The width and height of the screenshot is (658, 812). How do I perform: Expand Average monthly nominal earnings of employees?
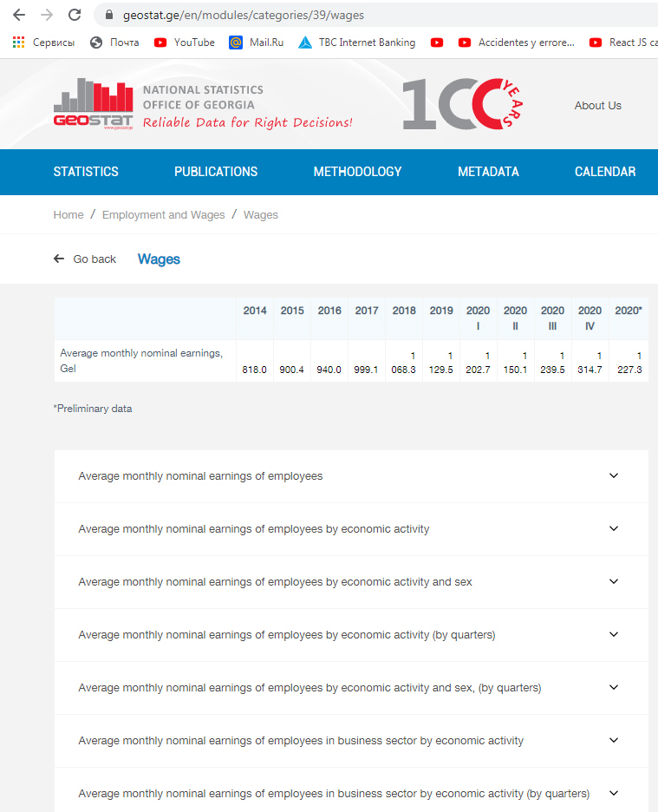351,476
